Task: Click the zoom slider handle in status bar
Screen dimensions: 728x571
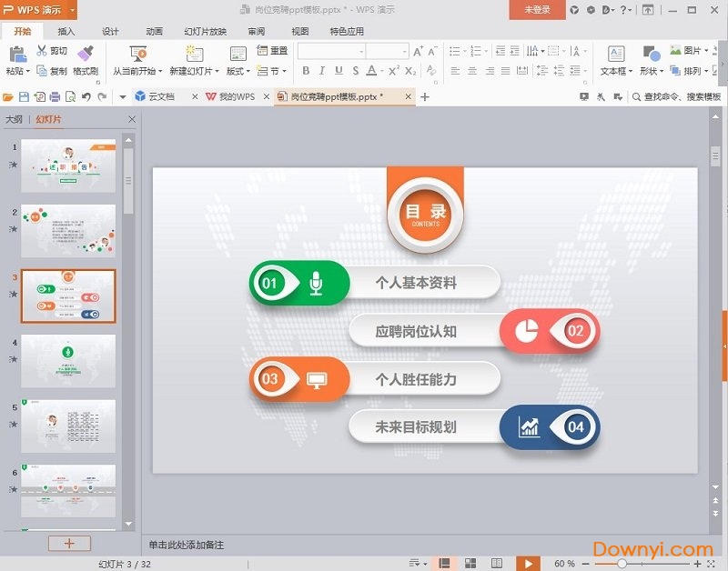Action: point(622,564)
